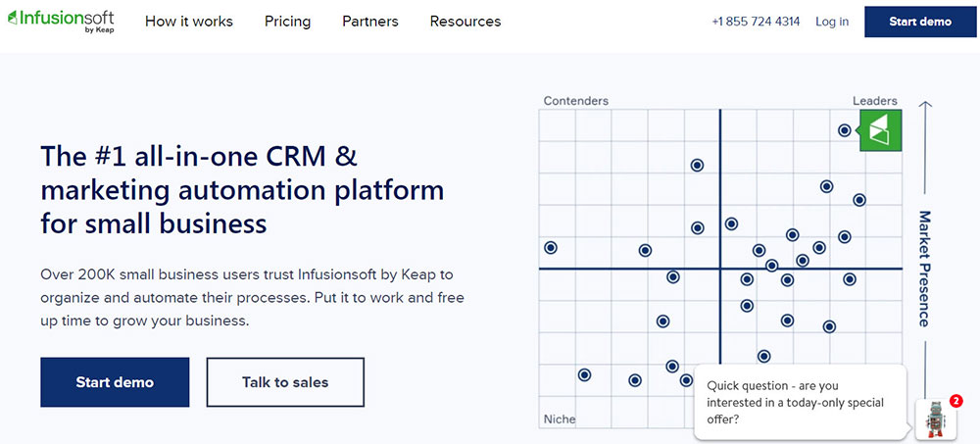
Task: Go to the Pricing page
Action: [287, 22]
